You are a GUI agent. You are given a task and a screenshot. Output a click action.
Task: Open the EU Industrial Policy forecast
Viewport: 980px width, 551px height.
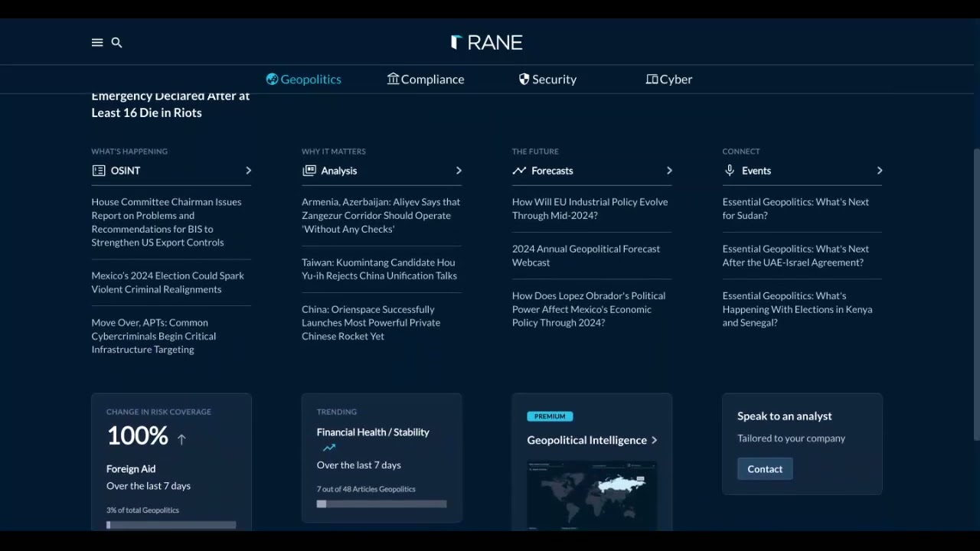coord(590,208)
